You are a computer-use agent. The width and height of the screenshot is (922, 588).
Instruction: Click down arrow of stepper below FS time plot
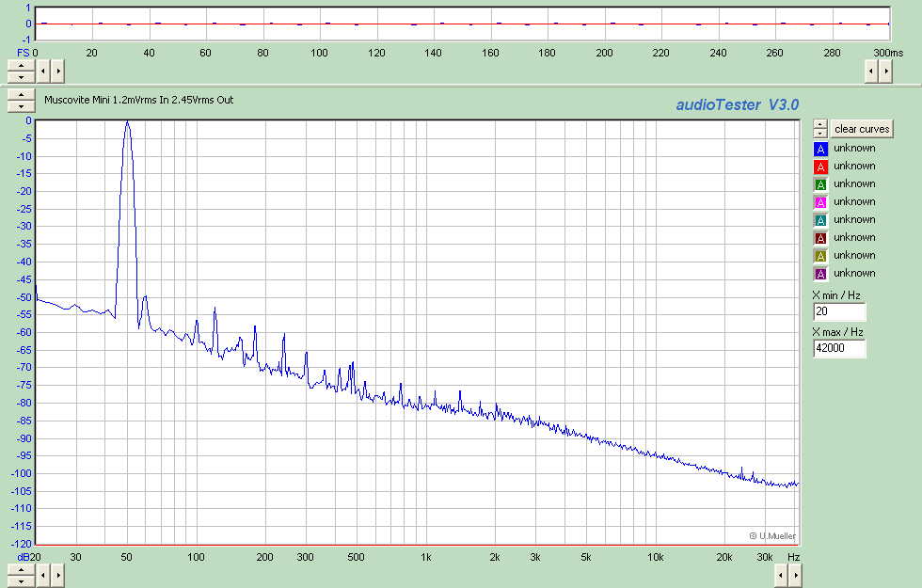[x=21, y=77]
